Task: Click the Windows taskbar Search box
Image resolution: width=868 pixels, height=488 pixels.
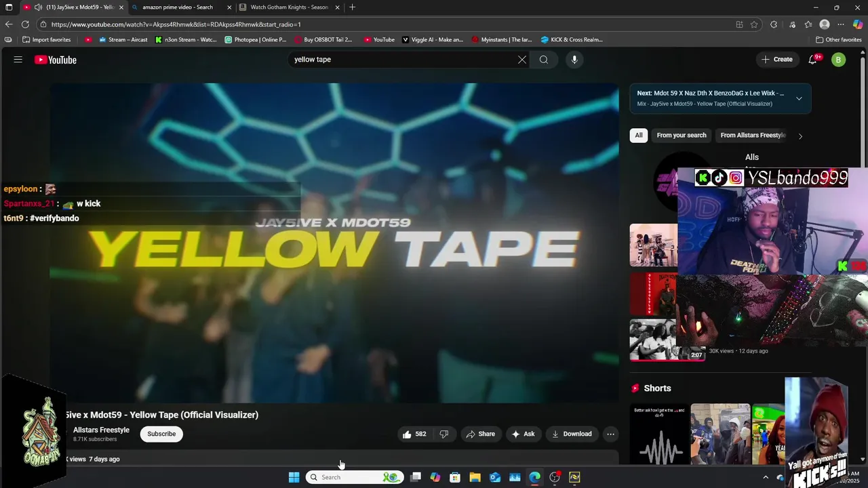Action: coord(354,477)
